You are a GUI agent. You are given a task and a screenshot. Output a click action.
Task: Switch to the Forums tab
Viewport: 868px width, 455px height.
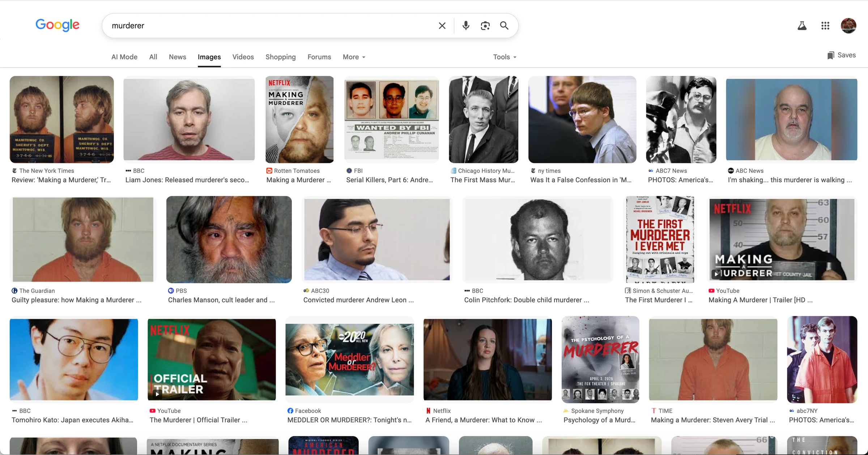[319, 57]
